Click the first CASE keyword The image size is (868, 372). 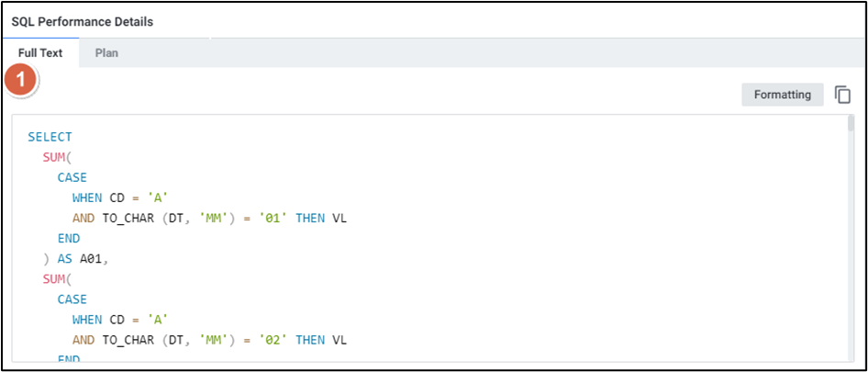tap(72, 177)
